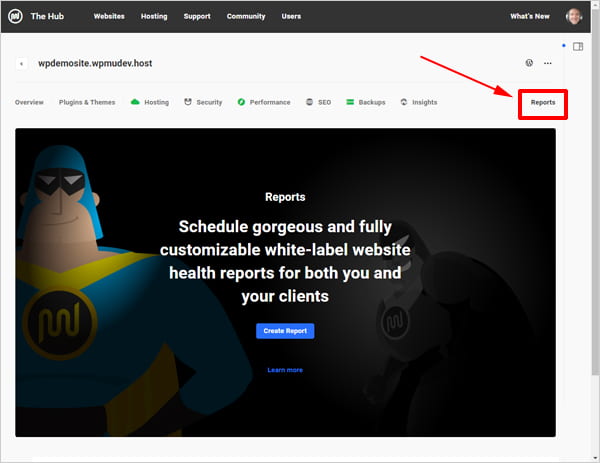Follow the Learn more link
Viewport: 600px width, 463px height.
click(x=285, y=370)
